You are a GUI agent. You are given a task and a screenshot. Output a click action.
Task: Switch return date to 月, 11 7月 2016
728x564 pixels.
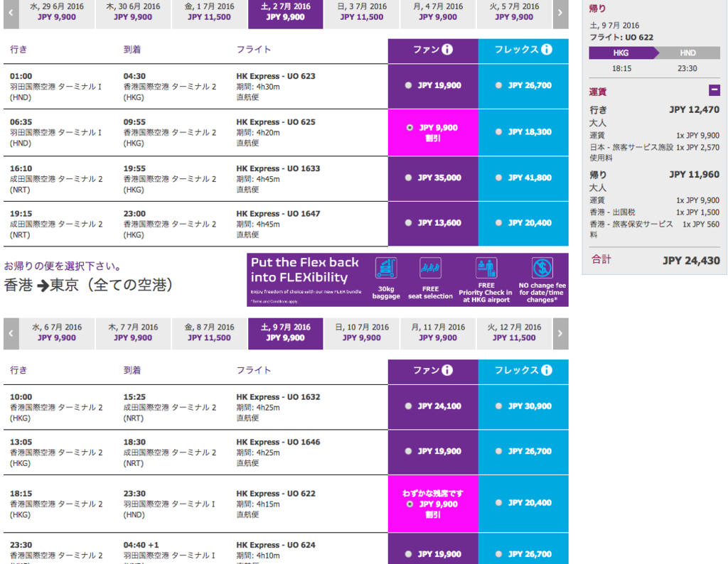coord(438,333)
